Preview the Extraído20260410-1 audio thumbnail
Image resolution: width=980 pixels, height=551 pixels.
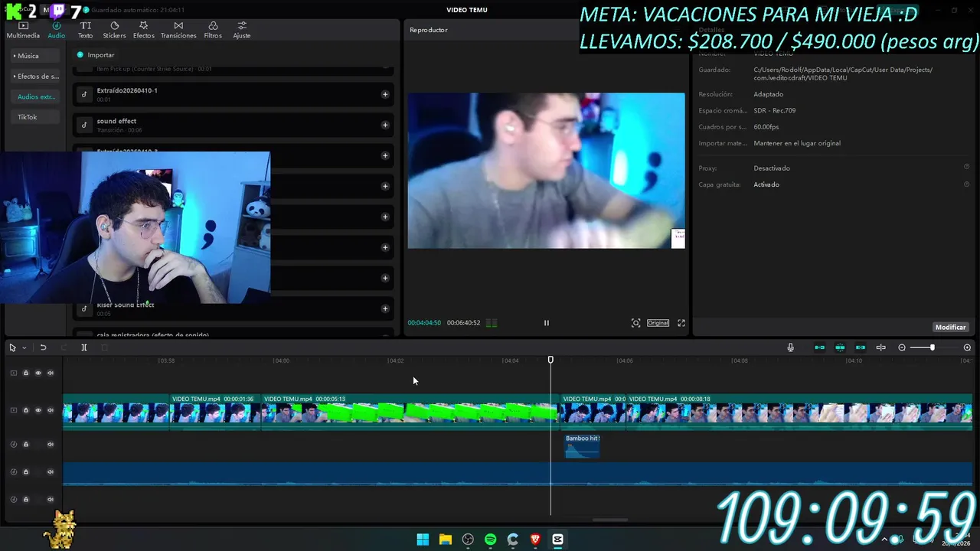click(84, 94)
